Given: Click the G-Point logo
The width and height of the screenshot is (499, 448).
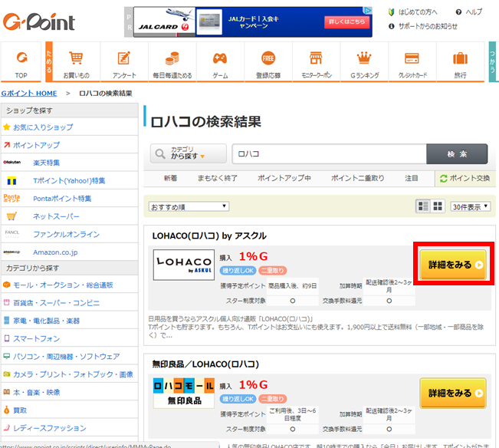Looking at the screenshot, I should tap(39, 22).
